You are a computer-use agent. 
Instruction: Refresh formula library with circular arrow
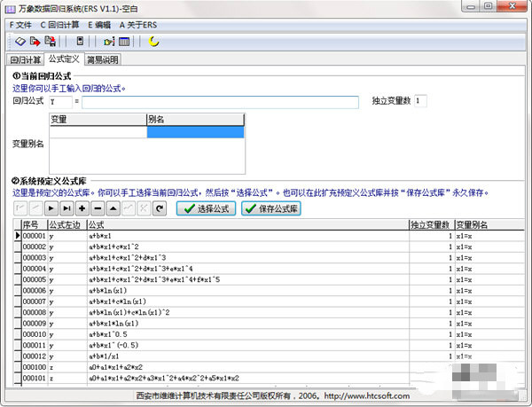coord(160,208)
